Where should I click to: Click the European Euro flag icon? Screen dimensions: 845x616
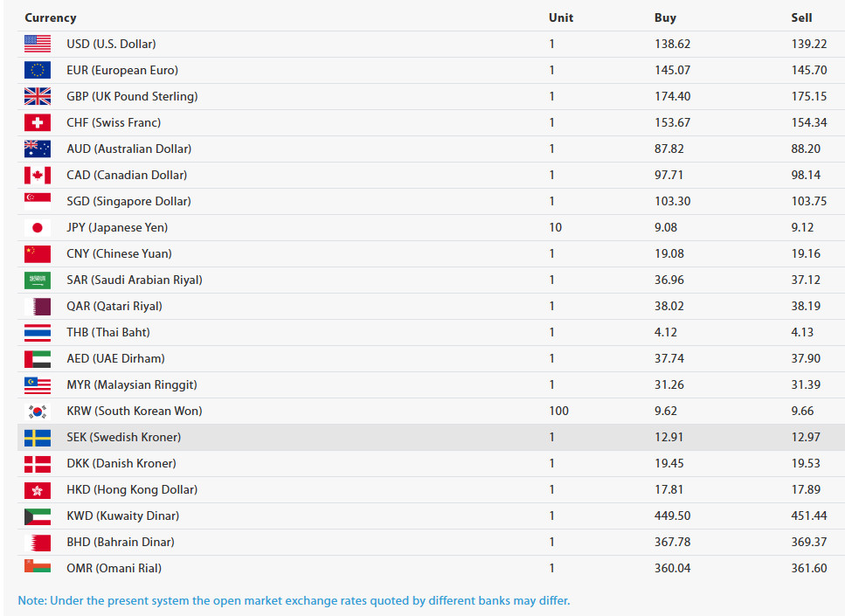click(38, 70)
